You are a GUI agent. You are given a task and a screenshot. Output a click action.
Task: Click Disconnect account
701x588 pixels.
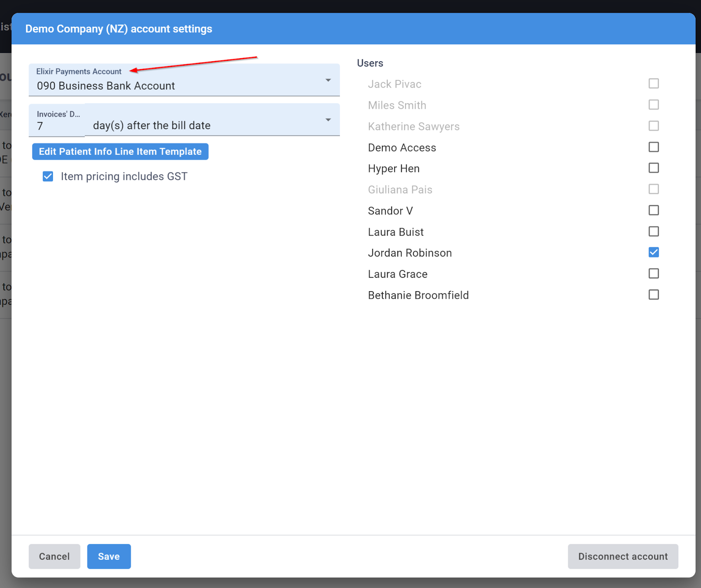623,556
